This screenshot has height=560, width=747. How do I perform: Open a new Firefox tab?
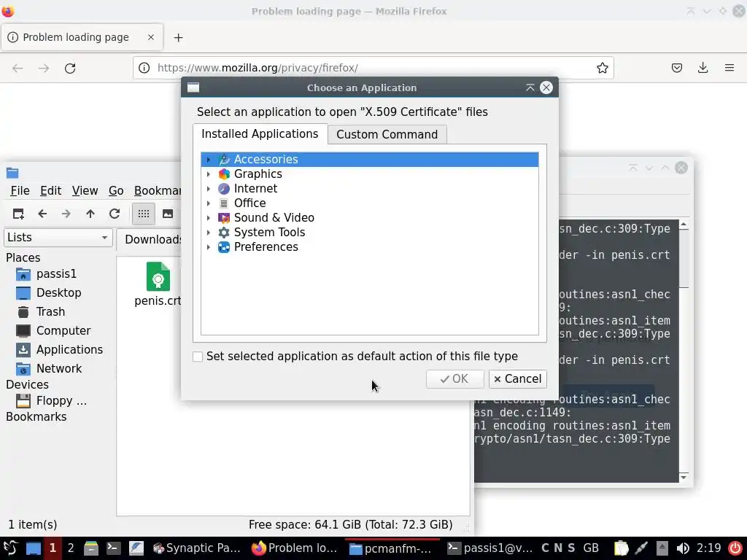(178, 38)
